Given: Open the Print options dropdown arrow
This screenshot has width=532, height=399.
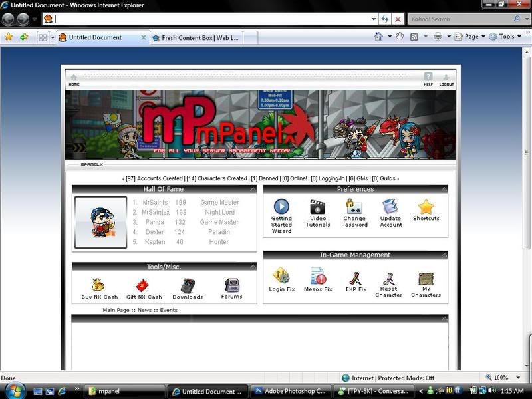Looking at the screenshot, I should click(448, 37).
